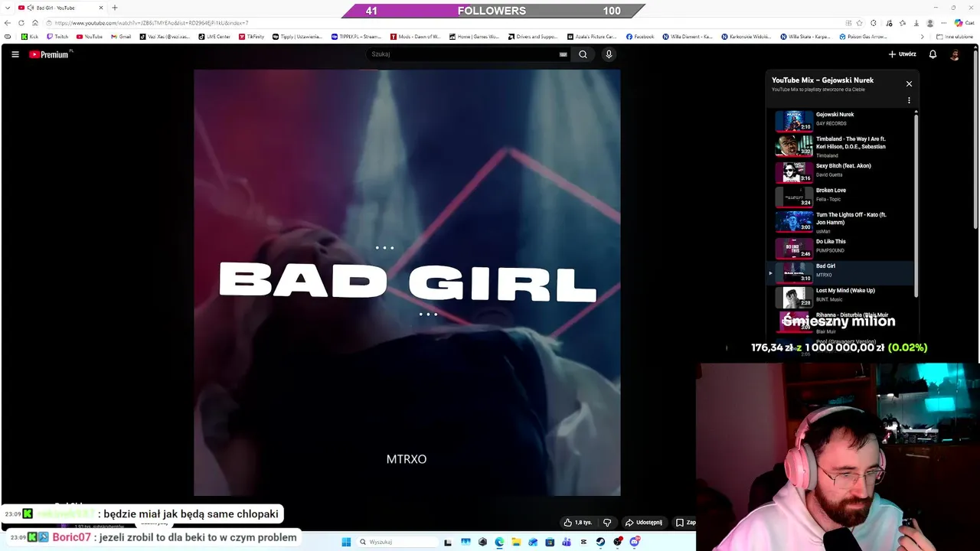The width and height of the screenshot is (980, 551).
Task: Select 'Do Like This' by PUMPSOUND
Action: pyautogui.click(x=841, y=247)
